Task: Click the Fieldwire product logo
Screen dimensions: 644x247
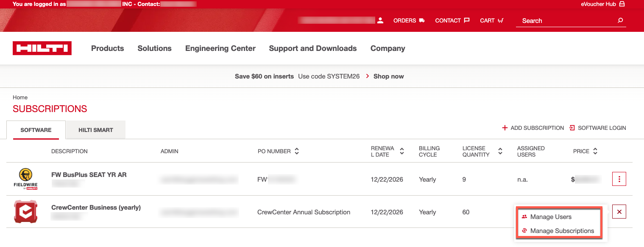Action: coord(26,179)
